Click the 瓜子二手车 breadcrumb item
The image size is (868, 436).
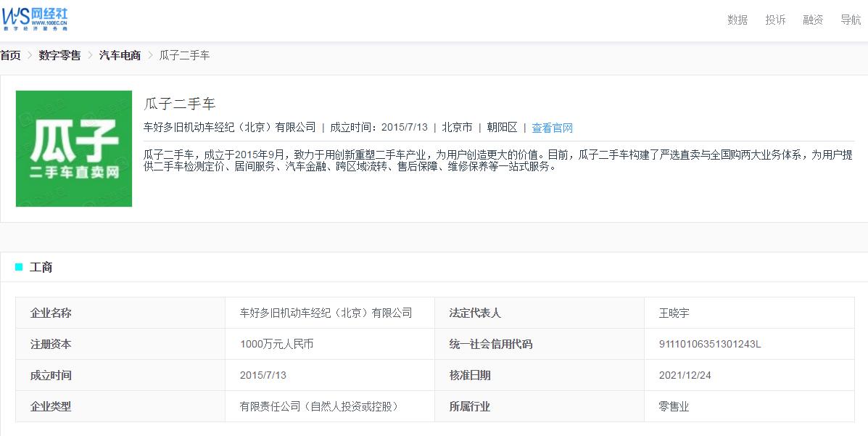point(184,55)
